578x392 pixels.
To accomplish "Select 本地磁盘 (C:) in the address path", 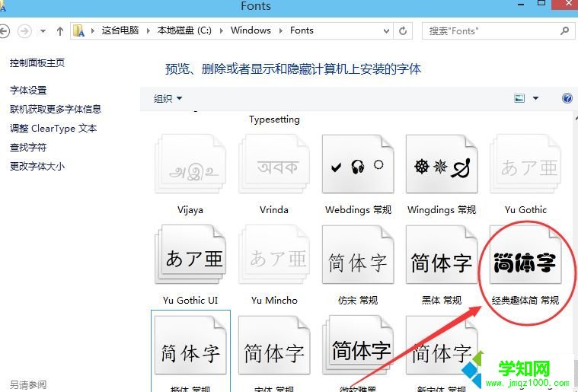I will (184, 30).
